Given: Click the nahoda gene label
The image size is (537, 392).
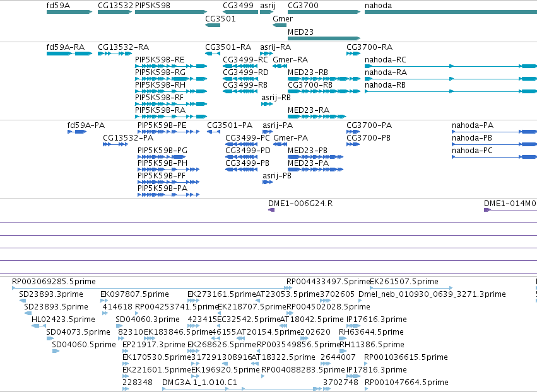Looking at the screenshot, I should 378,6.
